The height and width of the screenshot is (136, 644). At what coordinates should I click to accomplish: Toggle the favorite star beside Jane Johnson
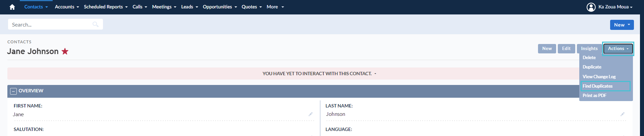point(65,51)
